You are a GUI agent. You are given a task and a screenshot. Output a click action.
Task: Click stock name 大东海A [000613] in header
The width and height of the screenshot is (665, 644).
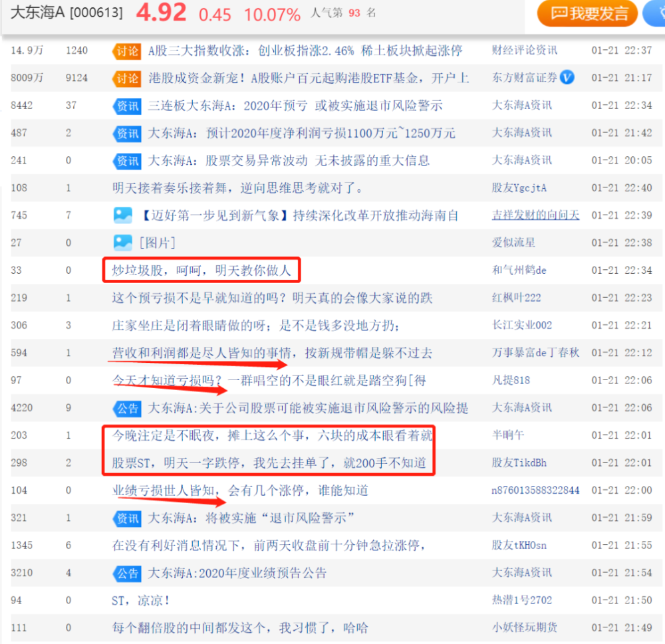click(x=66, y=12)
